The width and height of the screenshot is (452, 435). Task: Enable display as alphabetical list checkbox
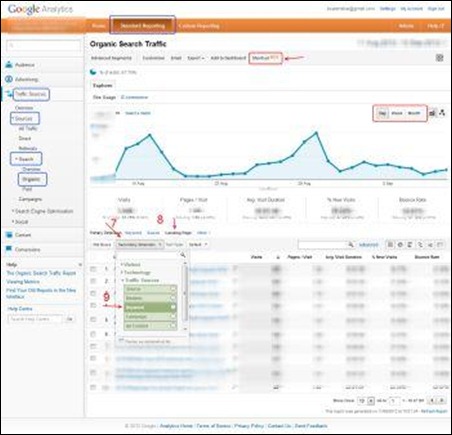tap(121, 341)
